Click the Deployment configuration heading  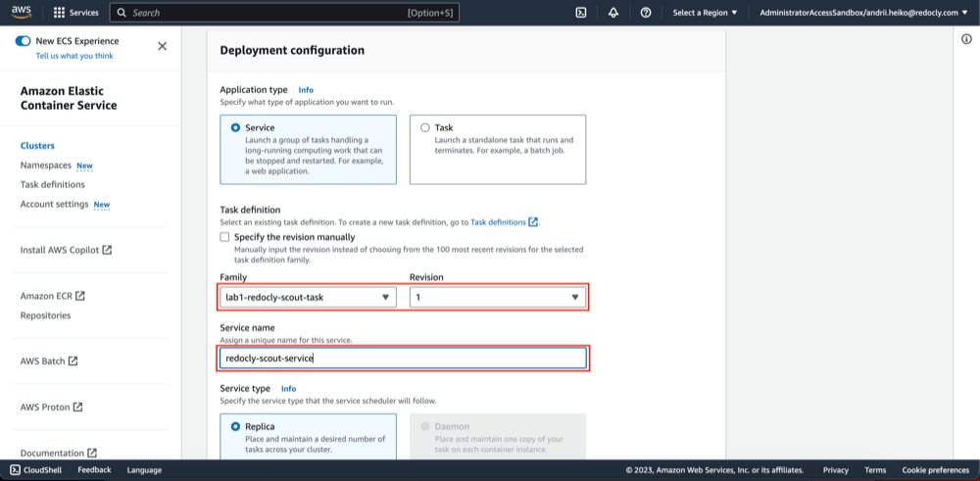pyautogui.click(x=292, y=50)
